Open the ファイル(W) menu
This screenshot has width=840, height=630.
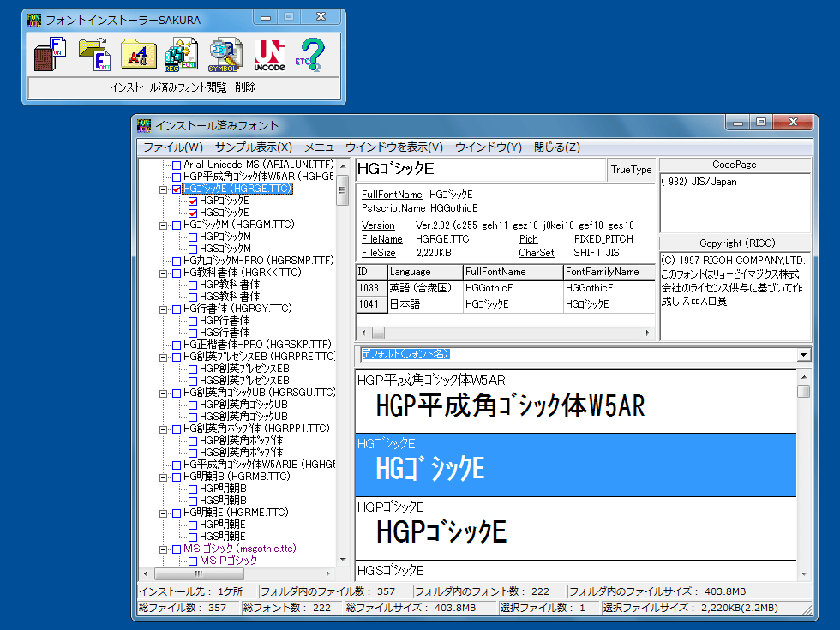coord(173,147)
